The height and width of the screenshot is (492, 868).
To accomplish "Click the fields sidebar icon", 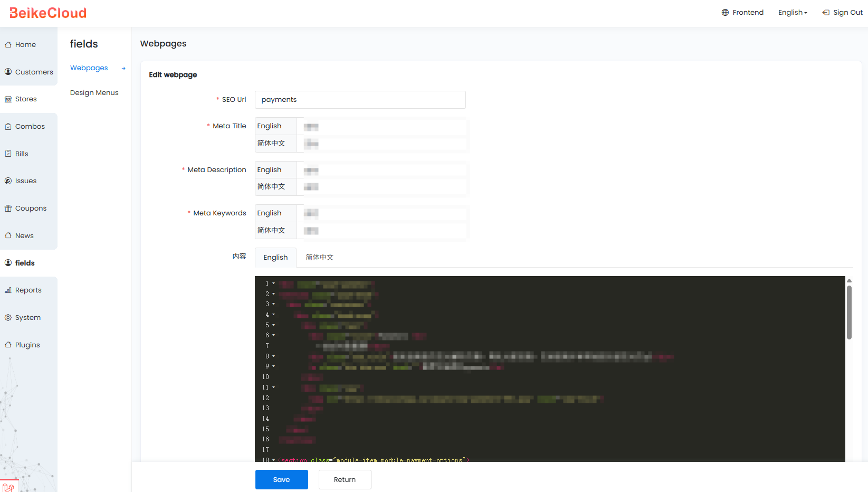I will point(8,263).
